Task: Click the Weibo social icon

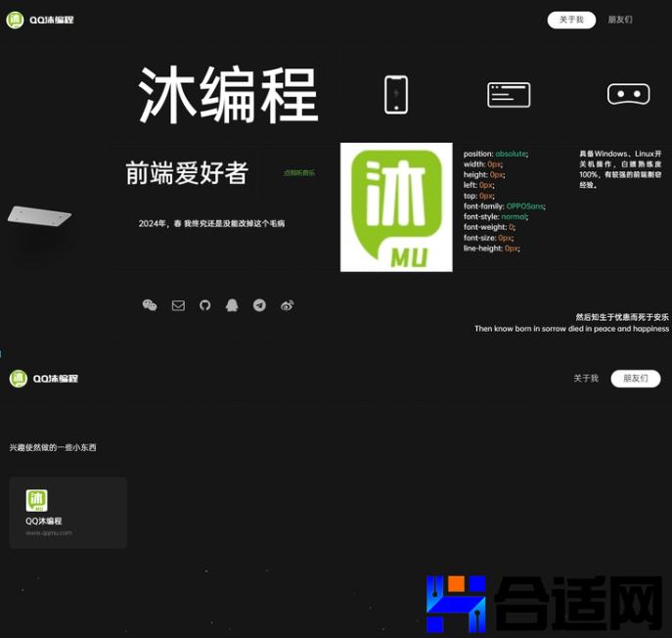Action: 287,305
